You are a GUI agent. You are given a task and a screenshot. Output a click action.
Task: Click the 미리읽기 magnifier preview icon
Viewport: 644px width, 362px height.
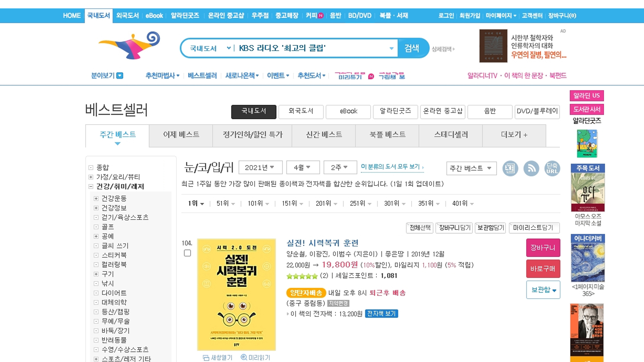click(244, 358)
